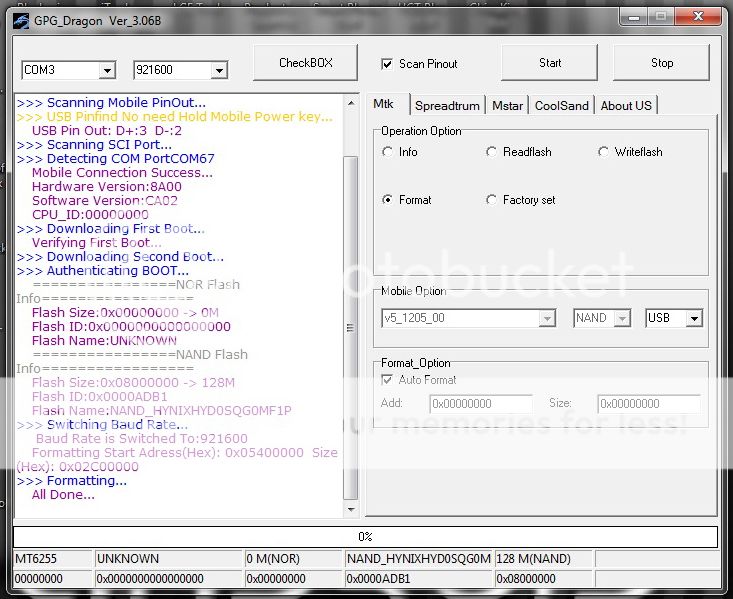Click the 0% progress bar
The image size is (733, 599).
[365, 537]
